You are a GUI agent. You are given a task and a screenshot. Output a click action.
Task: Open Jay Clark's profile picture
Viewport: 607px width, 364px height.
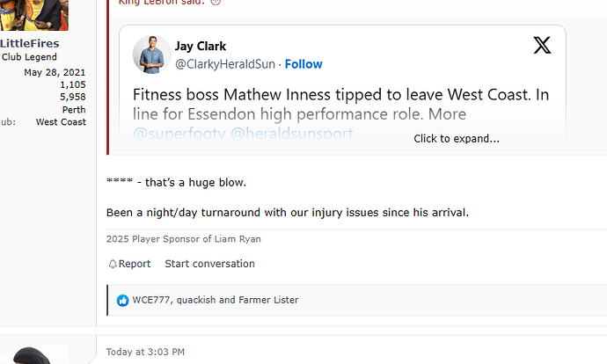(151, 55)
